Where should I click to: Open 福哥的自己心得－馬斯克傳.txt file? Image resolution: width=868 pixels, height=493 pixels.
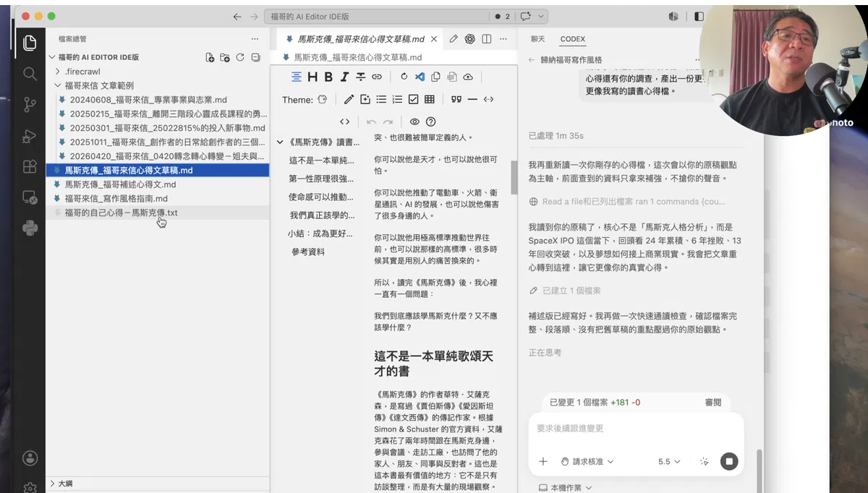point(158,213)
